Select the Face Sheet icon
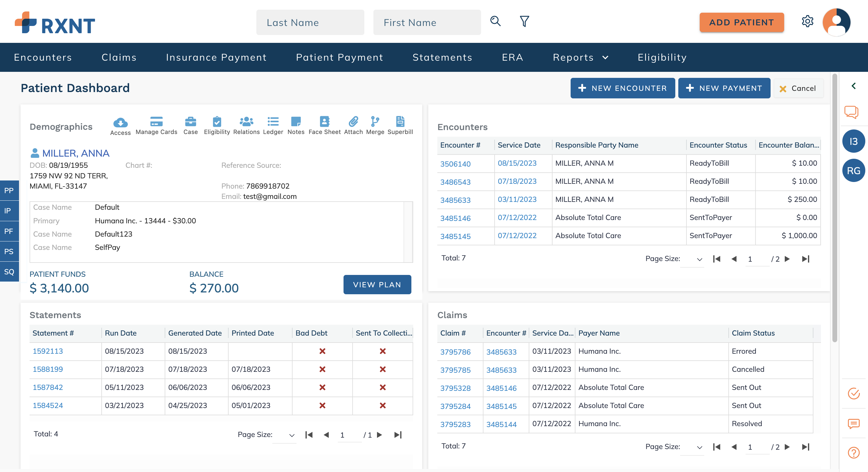This screenshot has height=472, width=868. click(x=324, y=122)
